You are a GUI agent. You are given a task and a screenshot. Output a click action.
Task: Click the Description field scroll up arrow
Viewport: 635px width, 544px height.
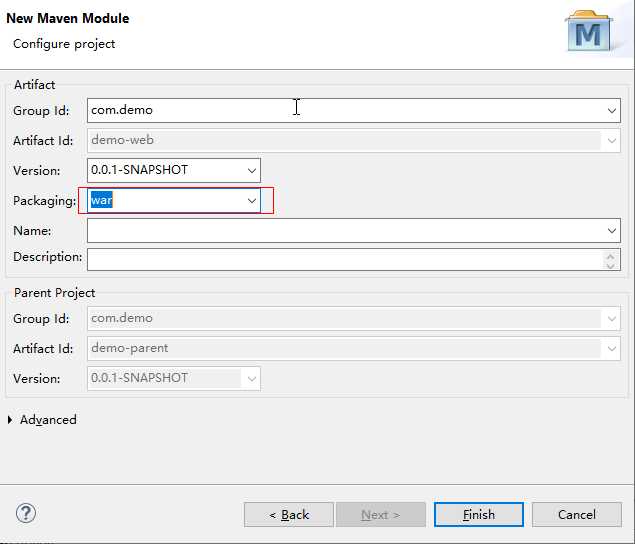[612, 255]
